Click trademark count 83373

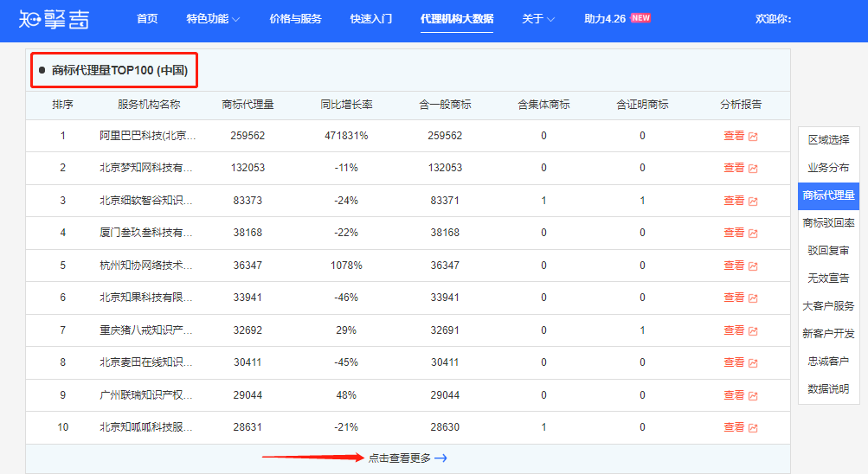[248, 200]
